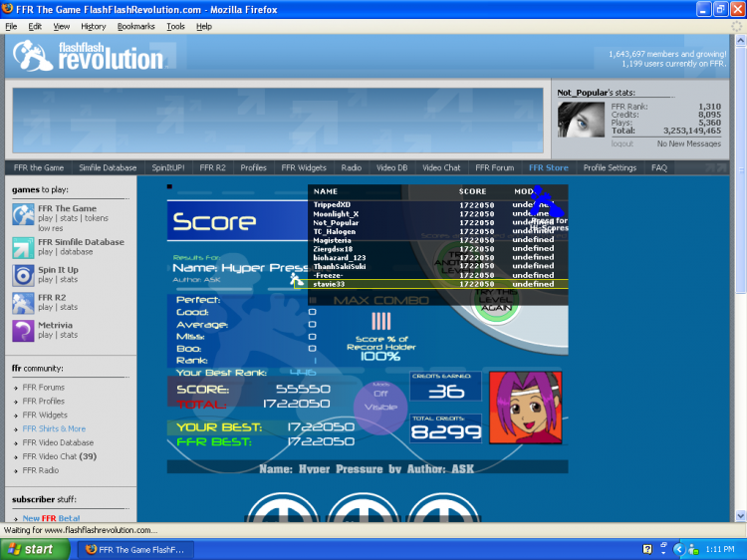Open the Bookmarks menu
This screenshot has height=560, width=747.
[135, 27]
